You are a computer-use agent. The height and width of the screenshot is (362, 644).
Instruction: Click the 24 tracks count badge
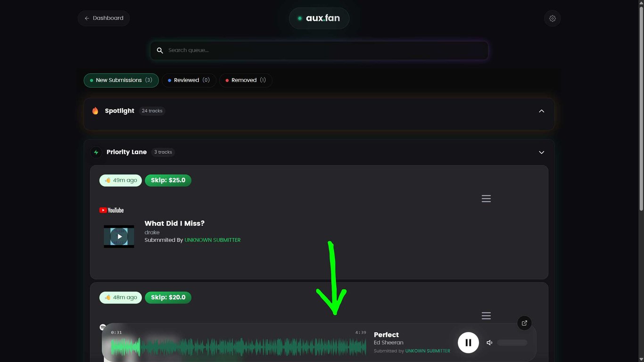pos(152,111)
